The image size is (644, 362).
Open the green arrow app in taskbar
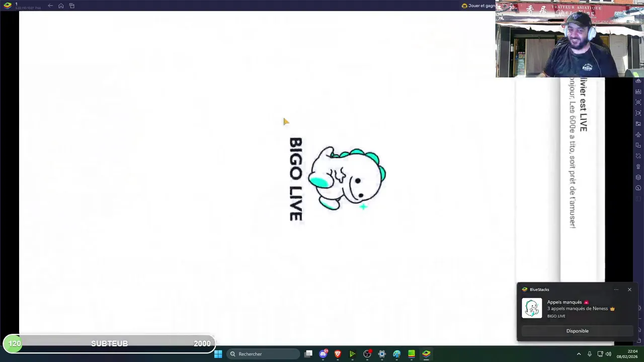tap(352, 354)
